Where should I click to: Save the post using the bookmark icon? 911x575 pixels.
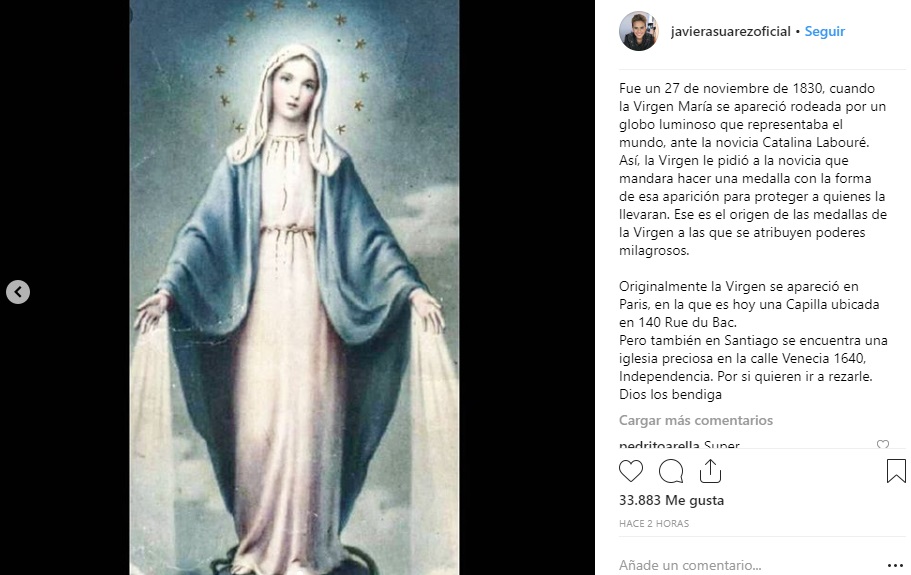[x=896, y=471]
